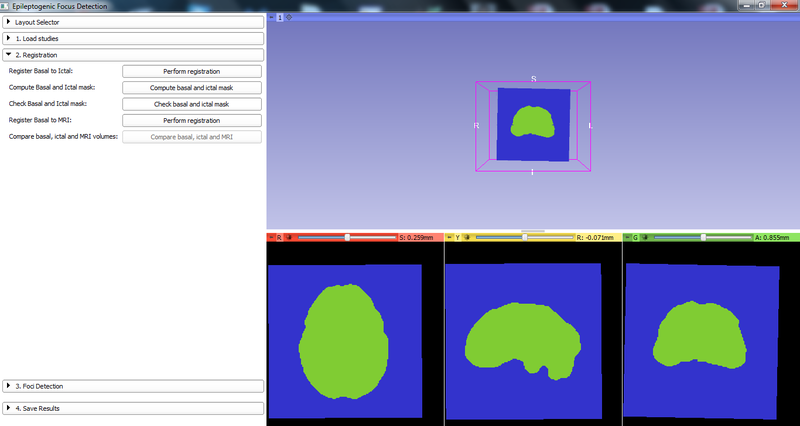Click the center-view icon beside the 3D view label
Image resolution: width=800 pixels, height=426 pixels.
290,17
